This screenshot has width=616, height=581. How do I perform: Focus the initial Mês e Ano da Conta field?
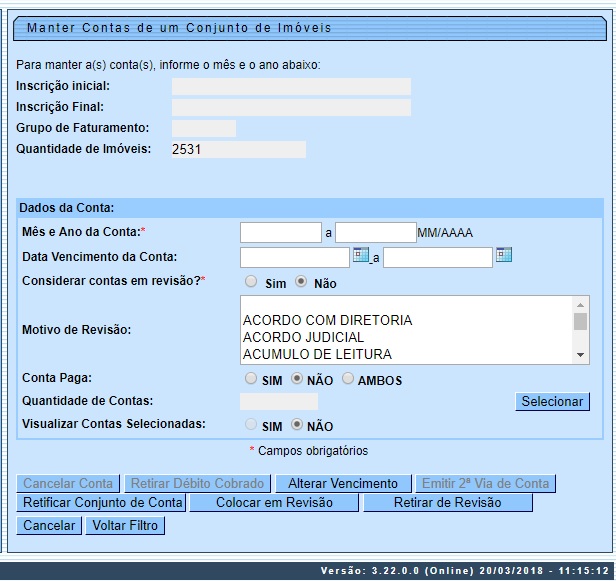(x=281, y=233)
